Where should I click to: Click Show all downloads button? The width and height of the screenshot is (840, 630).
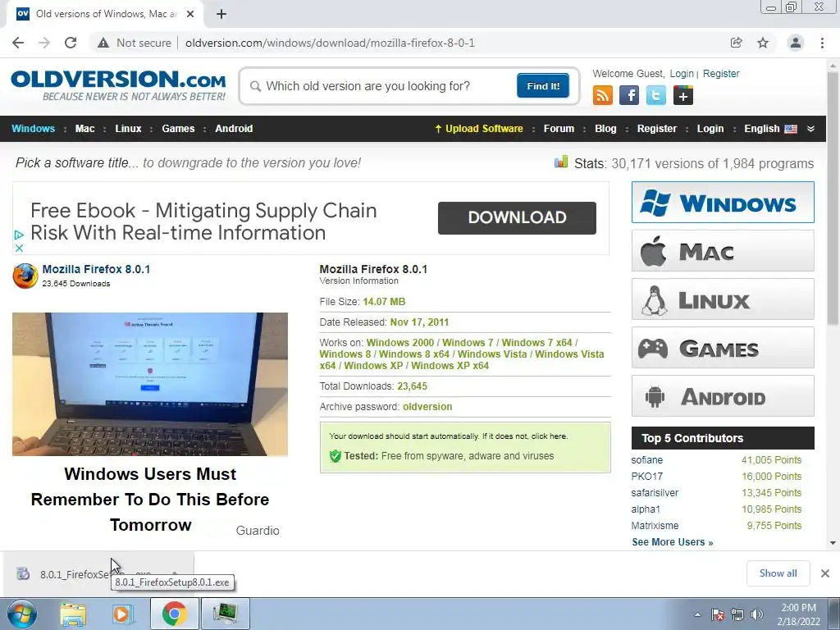[x=778, y=573]
